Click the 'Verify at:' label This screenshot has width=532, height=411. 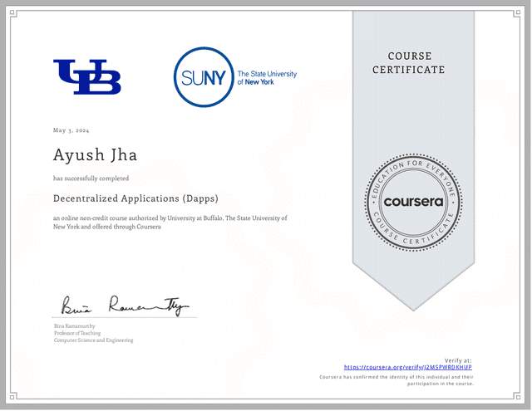[x=458, y=360]
